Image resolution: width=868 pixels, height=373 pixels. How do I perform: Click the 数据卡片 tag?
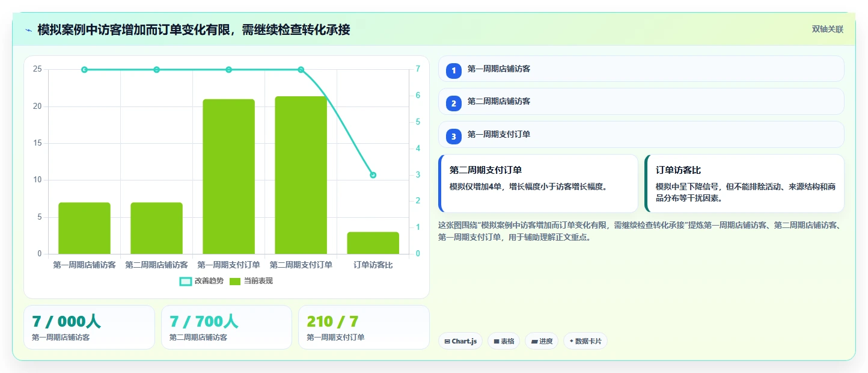pos(585,341)
